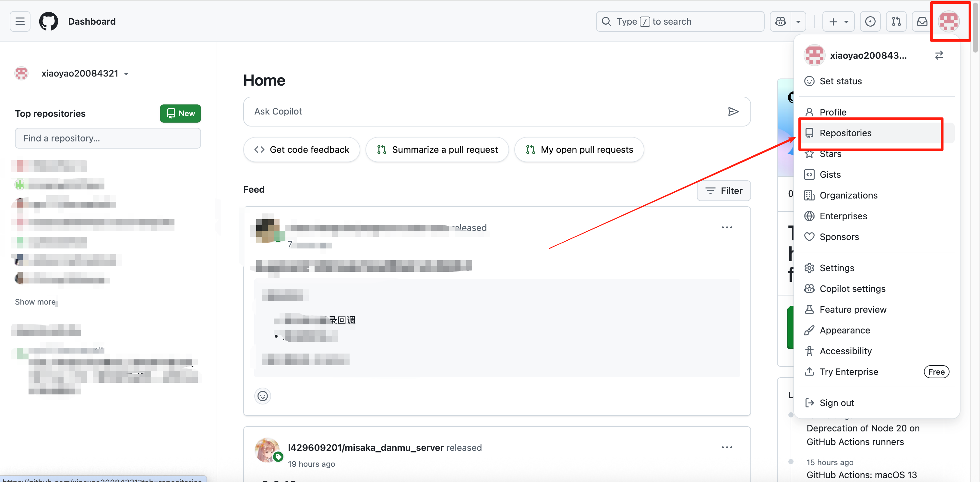This screenshot has height=482, width=980.
Task: Go to GitHub homepage via Octocat logo
Action: 49,21
